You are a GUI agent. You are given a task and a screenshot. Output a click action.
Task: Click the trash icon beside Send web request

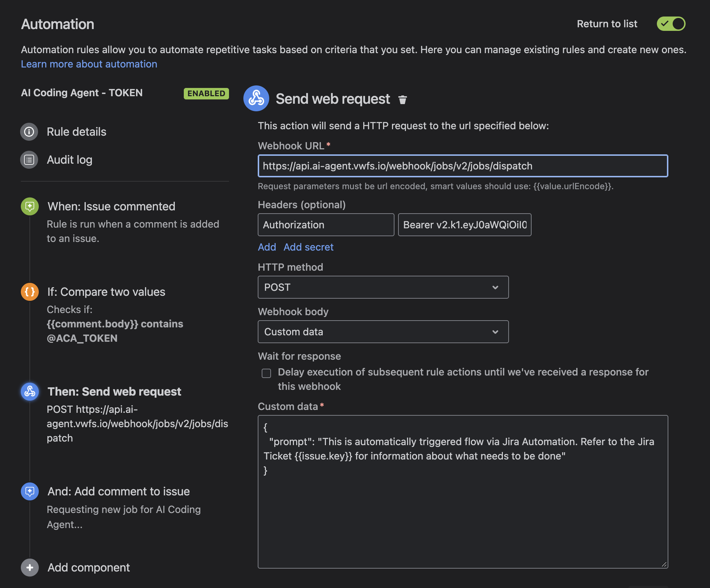(x=402, y=99)
